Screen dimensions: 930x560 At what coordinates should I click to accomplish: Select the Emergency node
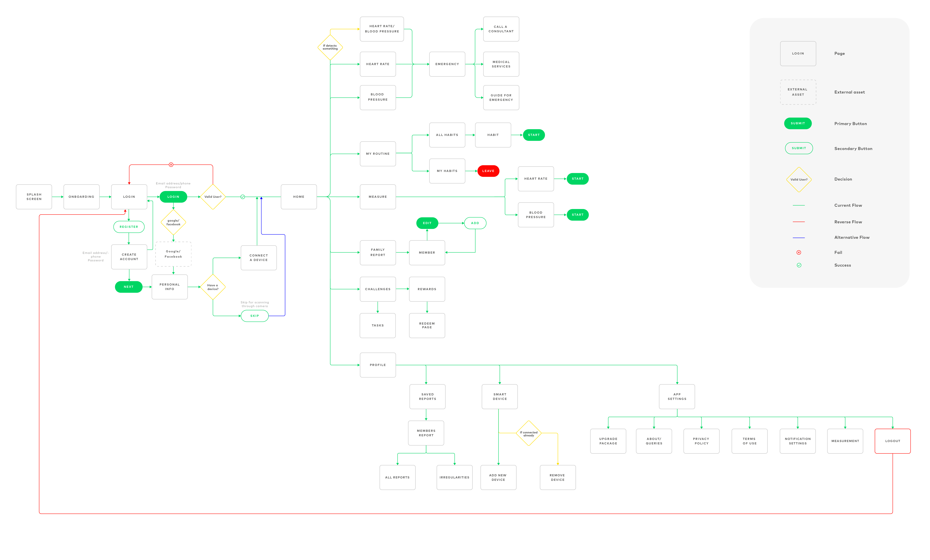tap(447, 64)
